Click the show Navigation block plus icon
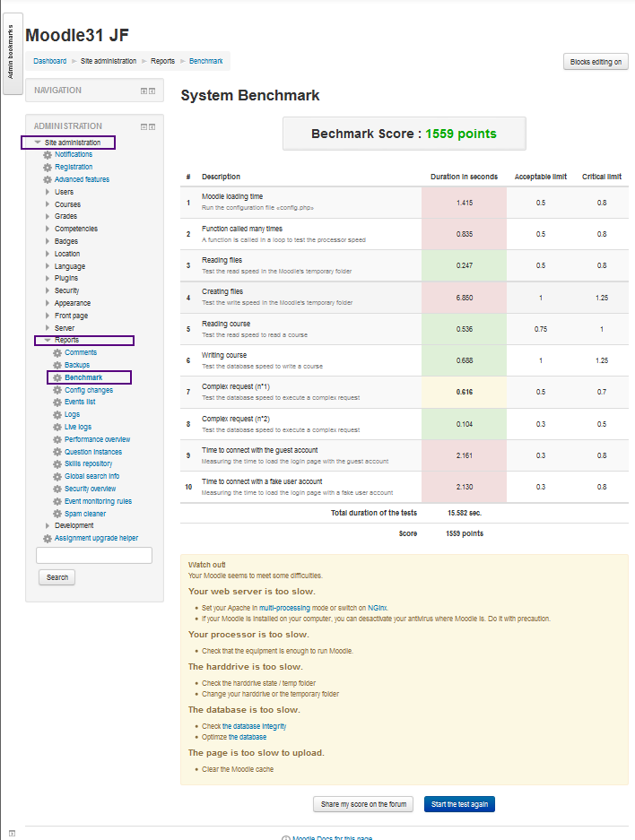The height and width of the screenshot is (840, 635). [x=144, y=91]
